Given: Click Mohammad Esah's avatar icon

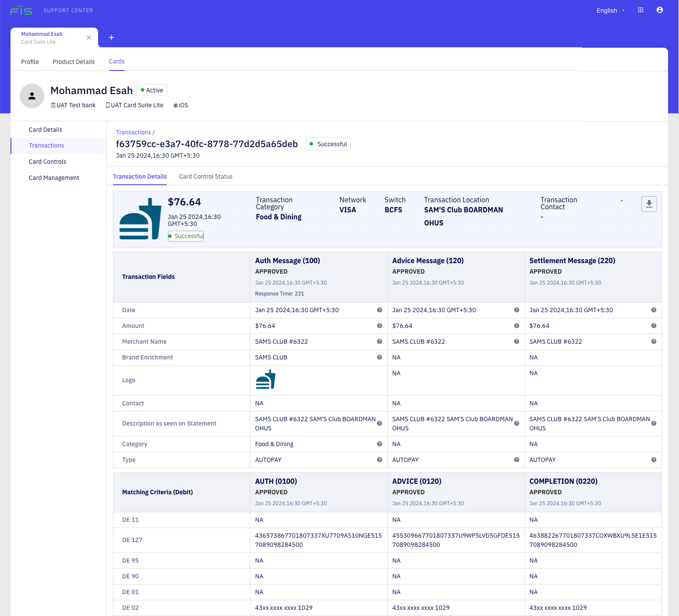Looking at the screenshot, I should coord(32,96).
